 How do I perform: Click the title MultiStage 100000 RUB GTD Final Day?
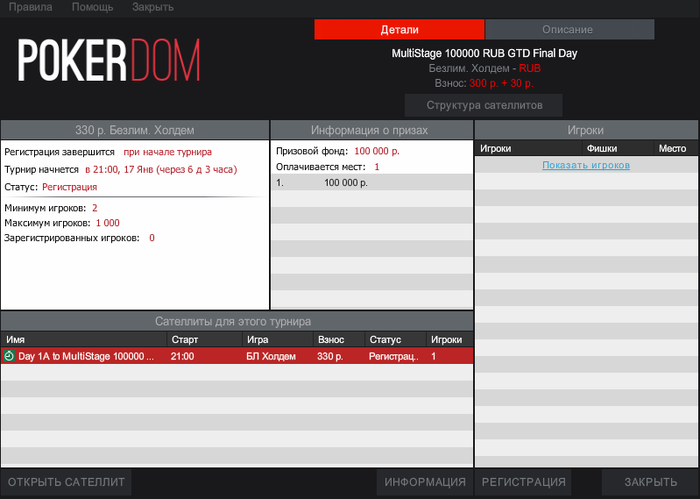click(484, 54)
